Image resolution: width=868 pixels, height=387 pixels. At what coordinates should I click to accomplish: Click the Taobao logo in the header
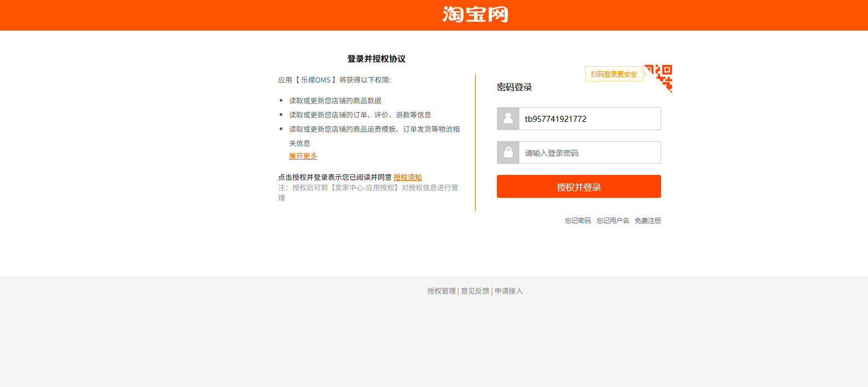coord(475,14)
